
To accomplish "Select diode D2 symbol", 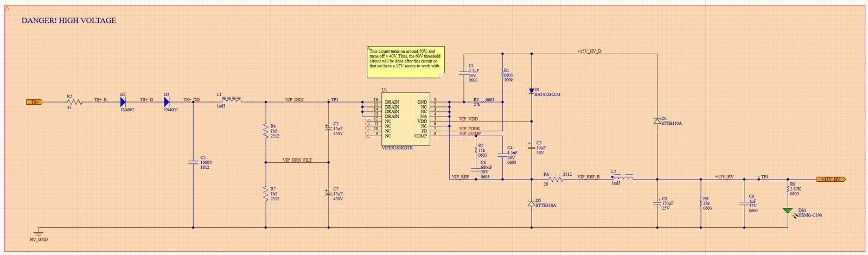I will point(123,102).
